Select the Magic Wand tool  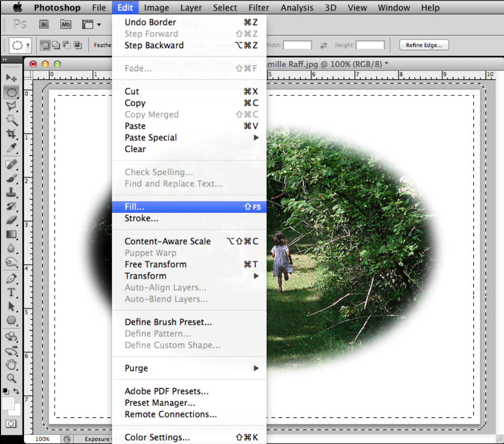pyautogui.click(x=11, y=120)
